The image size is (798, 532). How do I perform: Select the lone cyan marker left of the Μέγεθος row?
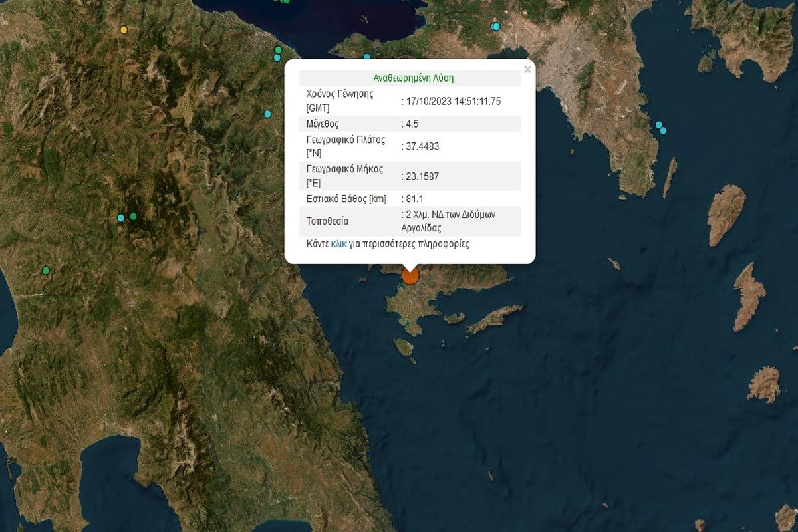click(x=267, y=114)
